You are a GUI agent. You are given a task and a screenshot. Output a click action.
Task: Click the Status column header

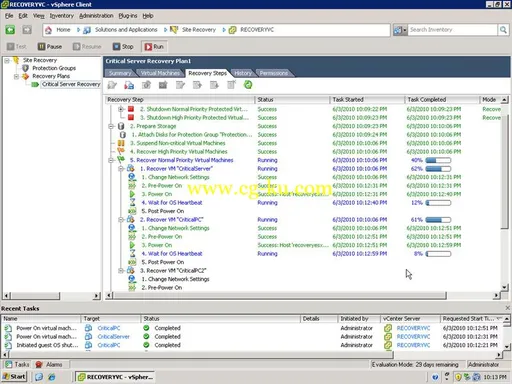293,99
